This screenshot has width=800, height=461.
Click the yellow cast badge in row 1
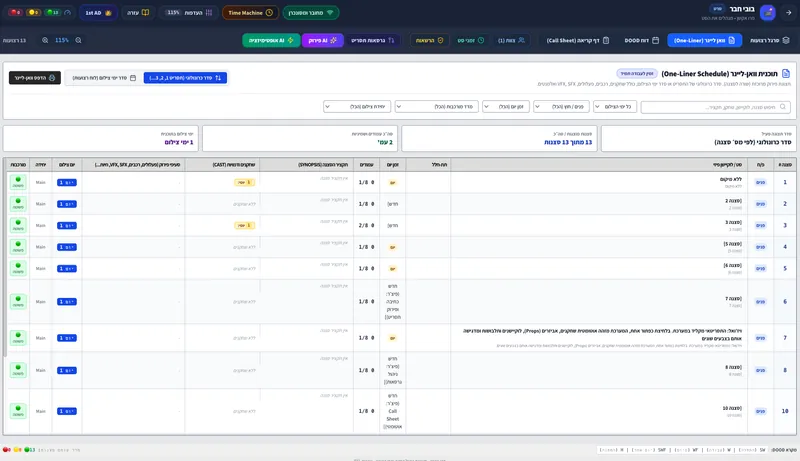coord(244,182)
